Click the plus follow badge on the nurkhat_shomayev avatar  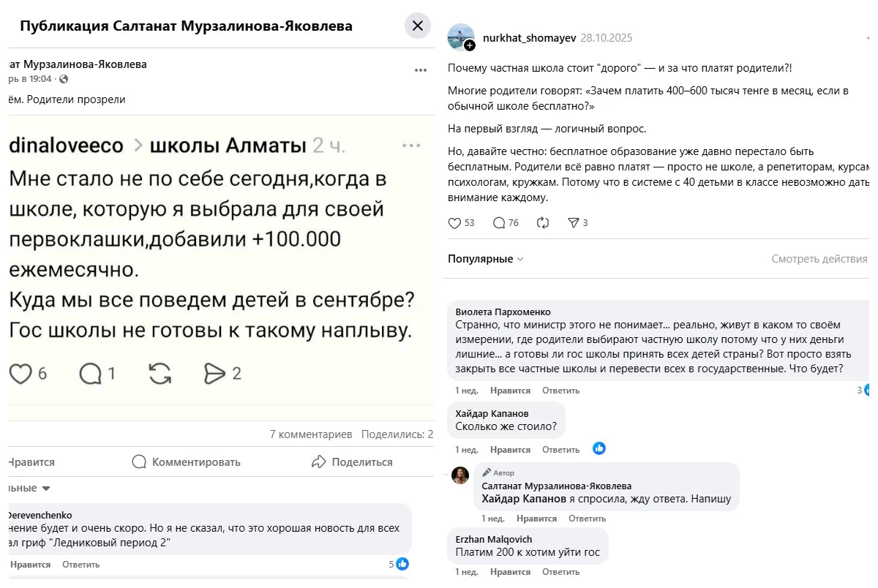point(470,45)
